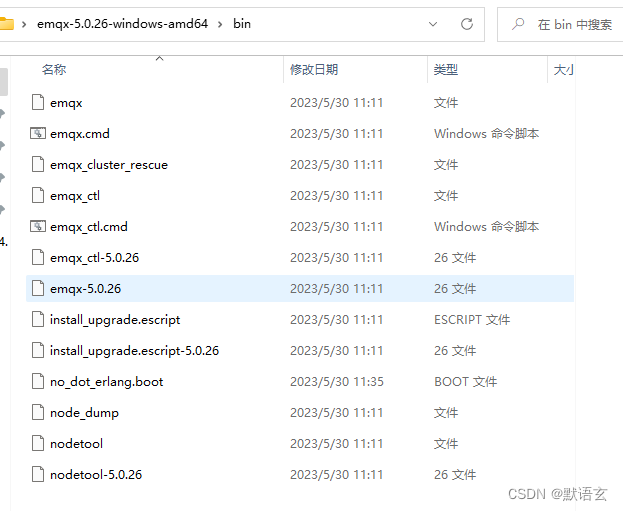623x511 pixels.
Task: Expand the chevron before emqx-5.0.26-windows-amd64
Action: 24,24
